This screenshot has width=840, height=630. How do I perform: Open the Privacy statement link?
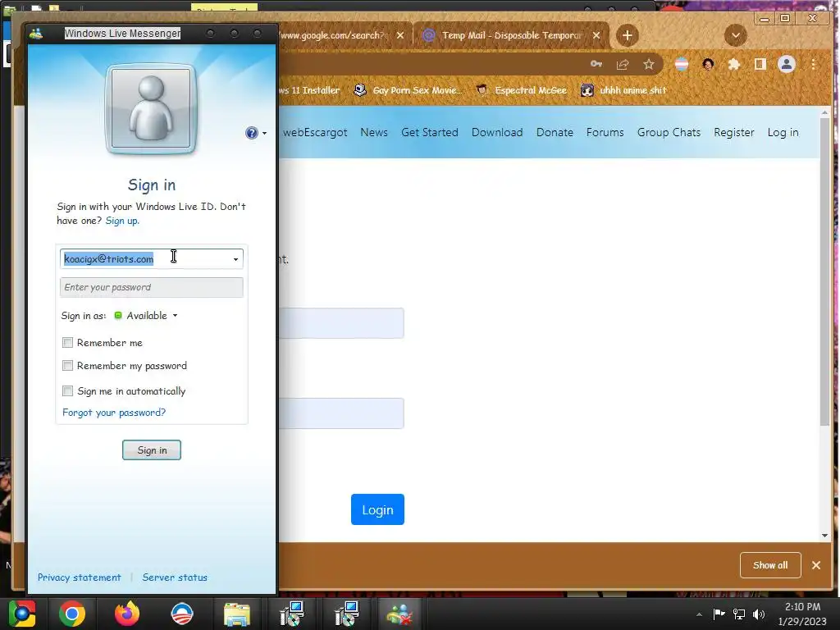click(80, 577)
